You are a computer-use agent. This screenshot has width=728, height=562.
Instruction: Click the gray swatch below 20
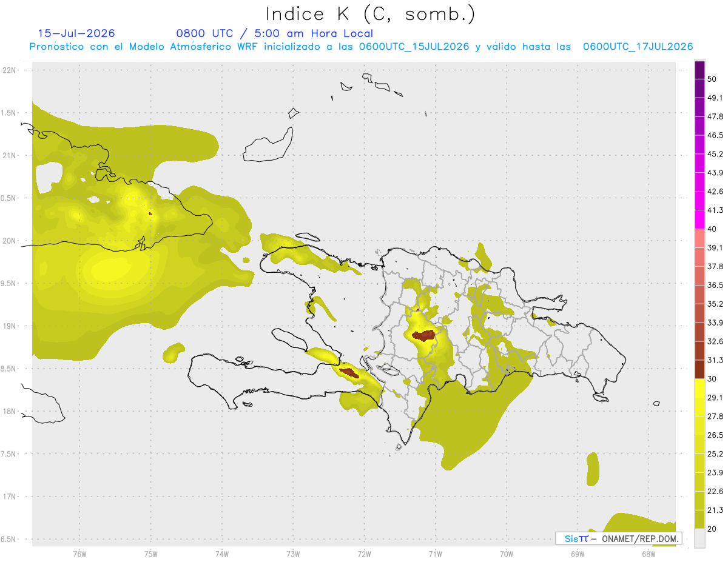pos(699,538)
